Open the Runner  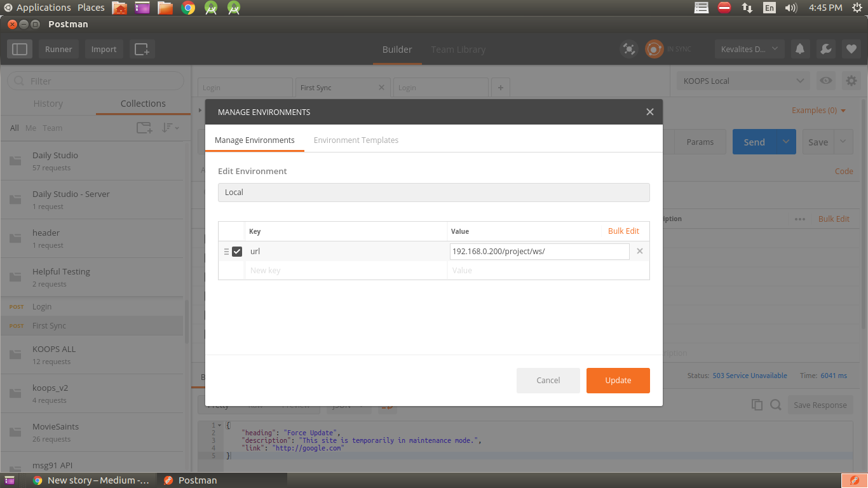pyautogui.click(x=58, y=49)
